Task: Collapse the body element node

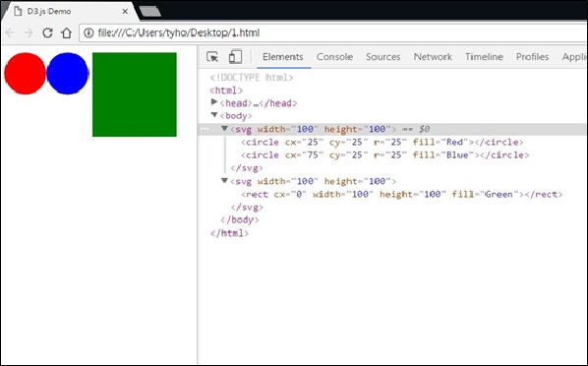Action: (x=214, y=115)
